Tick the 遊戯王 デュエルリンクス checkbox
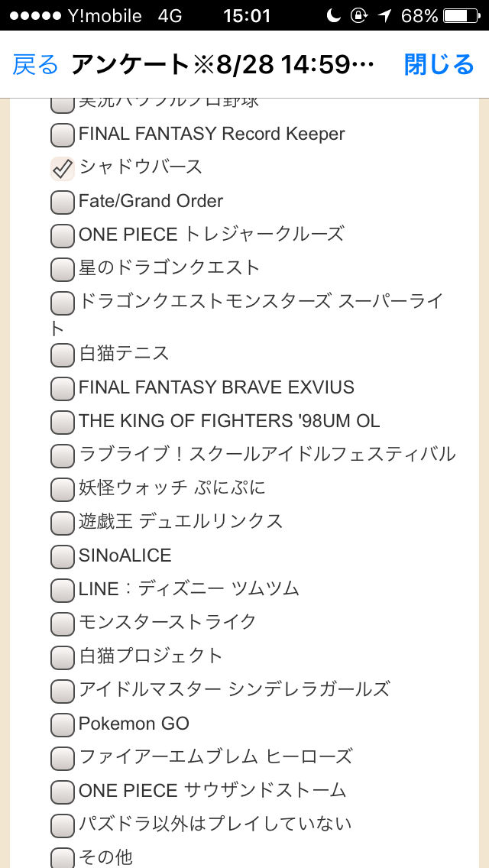Image resolution: width=489 pixels, height=868 pixels. 63,523
